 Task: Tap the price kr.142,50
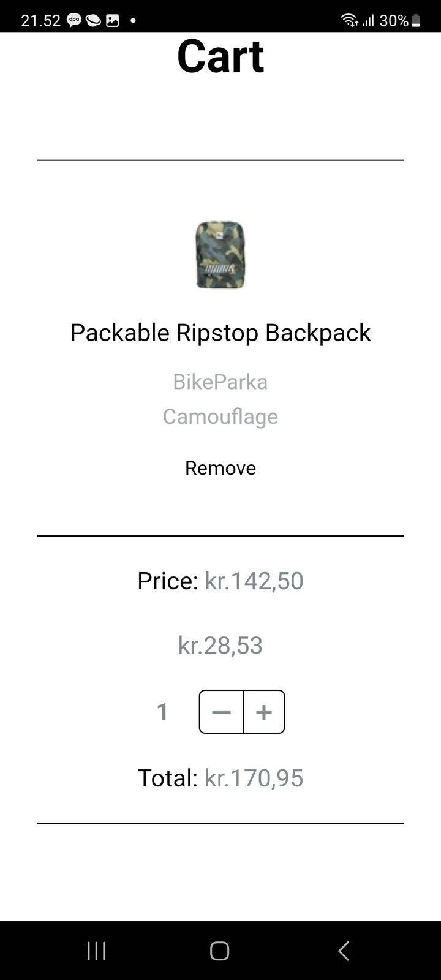pos(254,581)
